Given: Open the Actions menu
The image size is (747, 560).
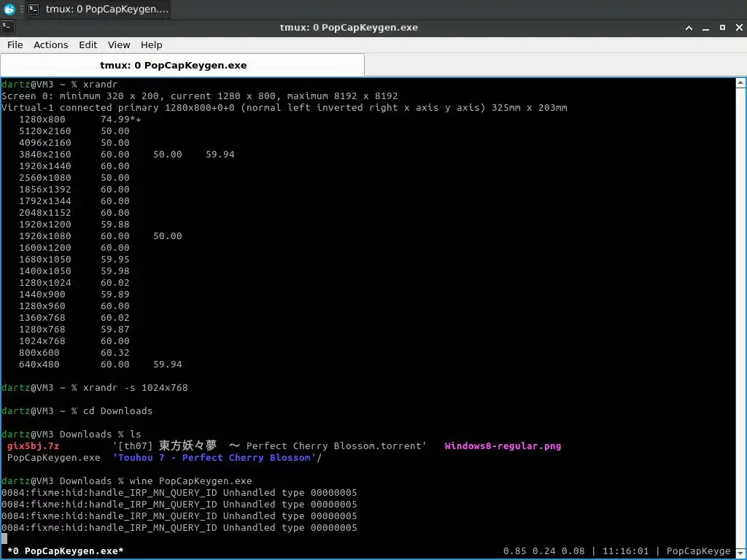Looking at the screenshot, I should (50, 44).
